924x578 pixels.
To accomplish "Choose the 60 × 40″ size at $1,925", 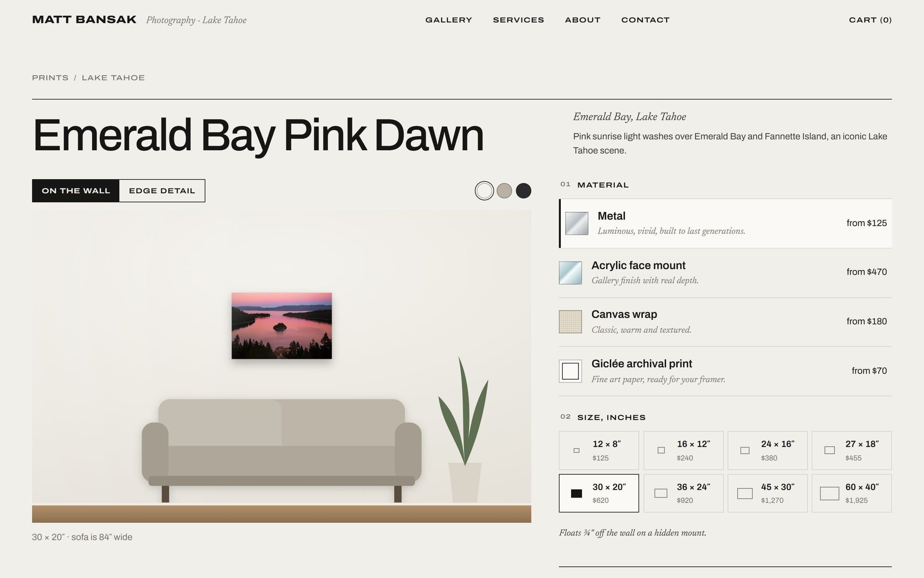I will tap(851, 493).
